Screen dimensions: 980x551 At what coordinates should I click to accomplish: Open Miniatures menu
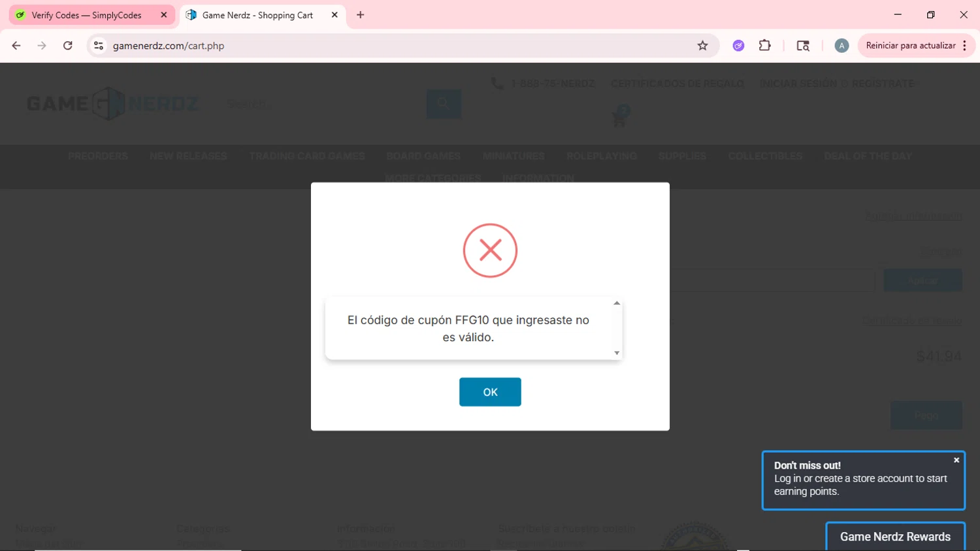(514, 156)
